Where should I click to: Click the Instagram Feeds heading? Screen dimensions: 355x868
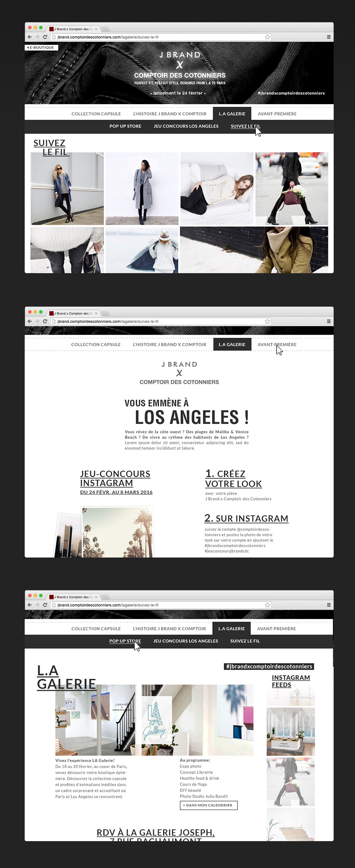(291, 681)
